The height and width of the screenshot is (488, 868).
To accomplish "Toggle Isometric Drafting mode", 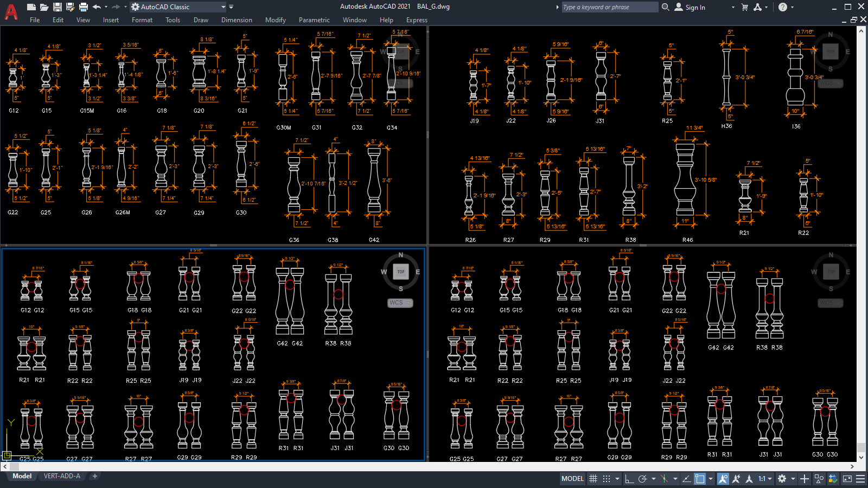I will (x=664, y=479).
